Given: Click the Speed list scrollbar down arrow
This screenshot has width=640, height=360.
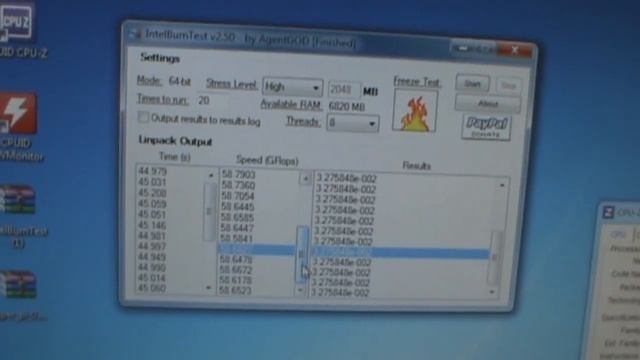Looking at the screenshot, I should click(x=300, y=290).
